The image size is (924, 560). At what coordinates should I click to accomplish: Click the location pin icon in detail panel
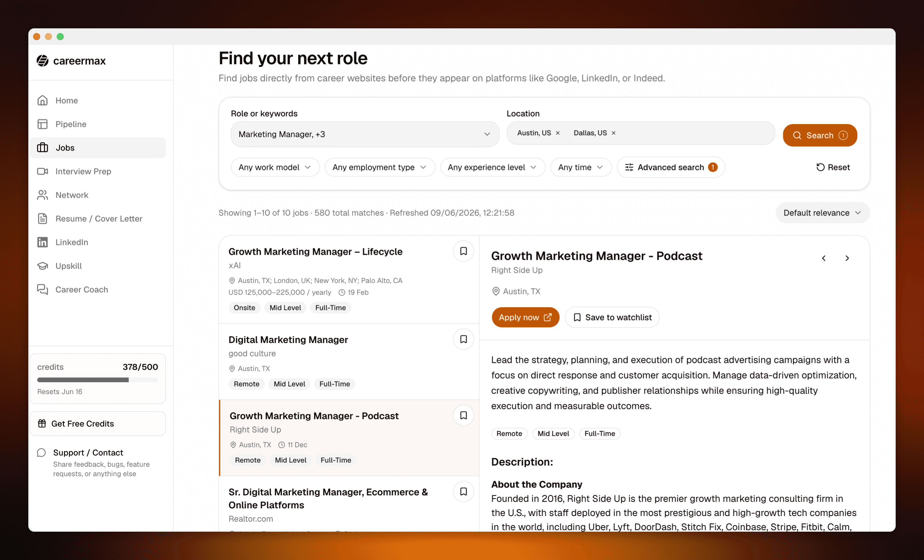pyautogui.click(x=496, y=291)
